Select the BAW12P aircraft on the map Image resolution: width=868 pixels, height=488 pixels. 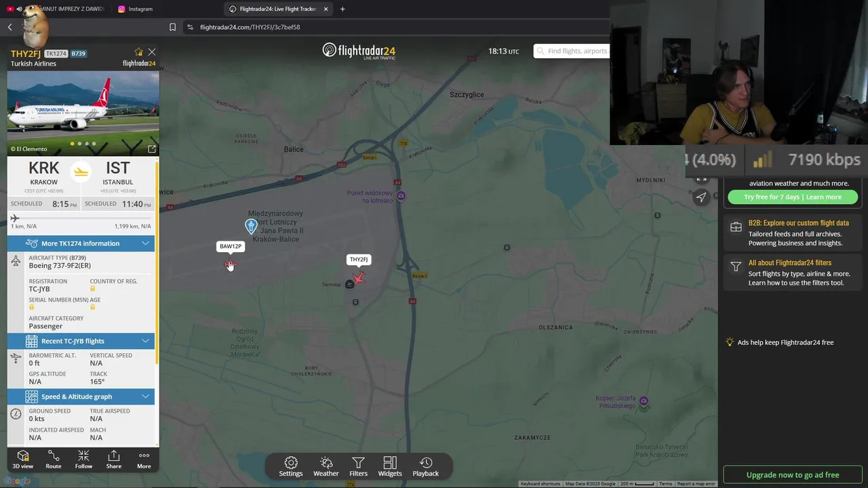[231, 264]
